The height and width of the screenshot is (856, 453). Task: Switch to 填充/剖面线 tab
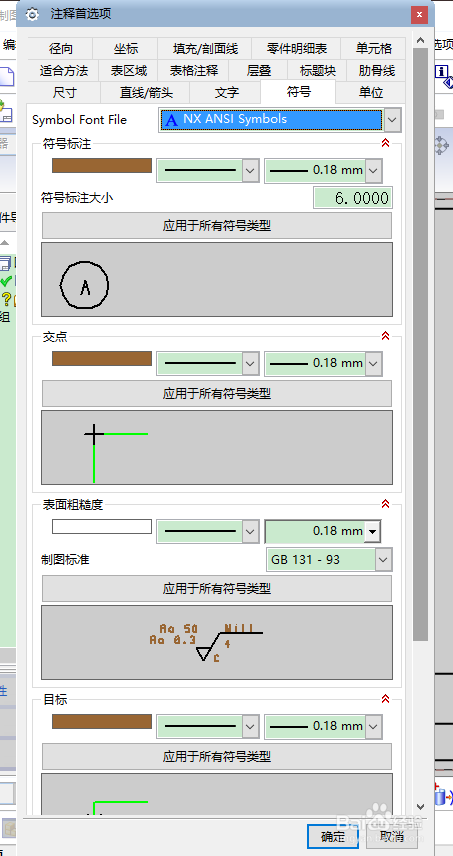coord(205,49)
